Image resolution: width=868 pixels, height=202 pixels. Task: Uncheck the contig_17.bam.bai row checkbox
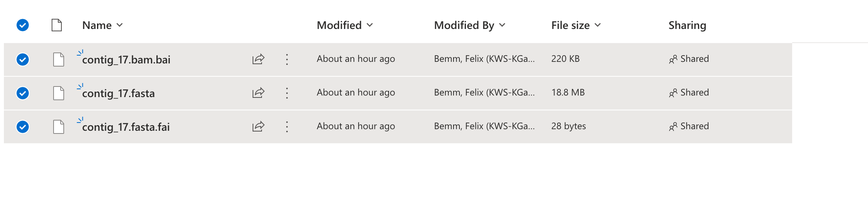pyautogui.click(x=23, y=60)
